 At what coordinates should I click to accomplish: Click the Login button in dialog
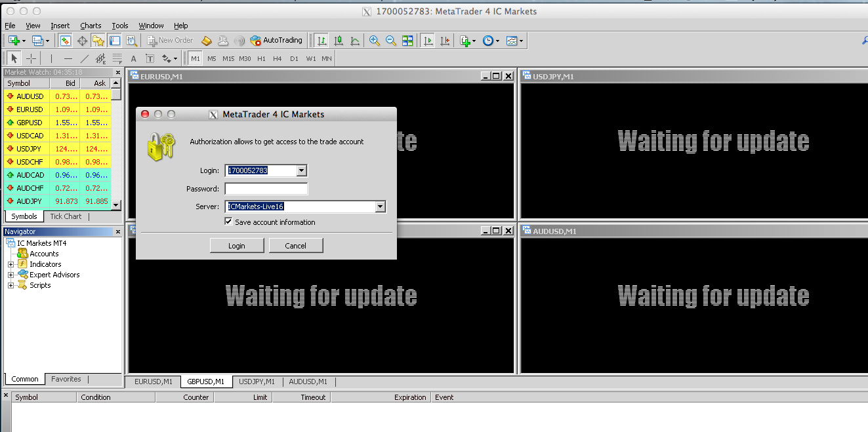tap(237, 246)
